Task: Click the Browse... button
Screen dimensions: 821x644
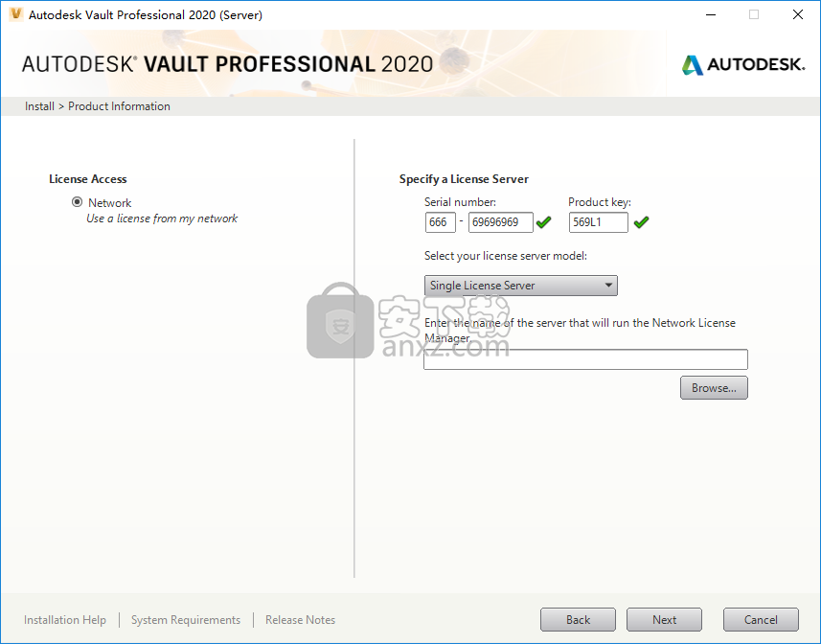Action: click(714, 388)
